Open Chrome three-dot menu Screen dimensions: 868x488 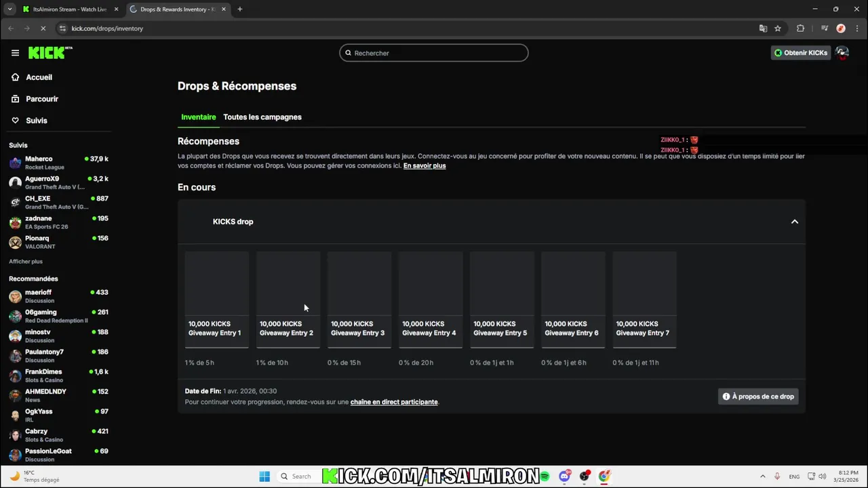coord(857,28)
